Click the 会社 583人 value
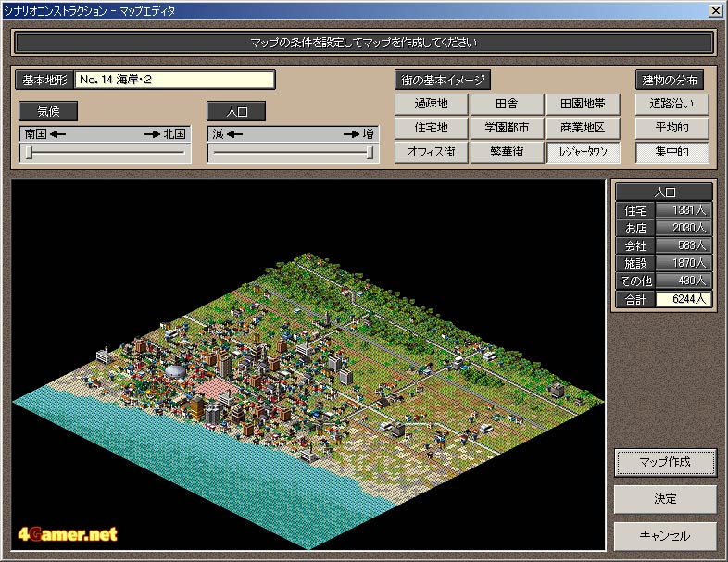 [x=684, y=245]
